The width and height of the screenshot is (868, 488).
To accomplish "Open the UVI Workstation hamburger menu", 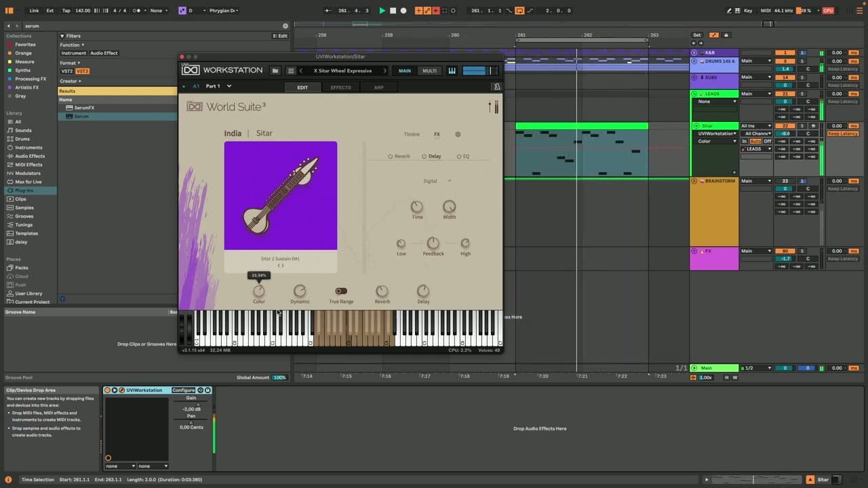I will [291, 70].
